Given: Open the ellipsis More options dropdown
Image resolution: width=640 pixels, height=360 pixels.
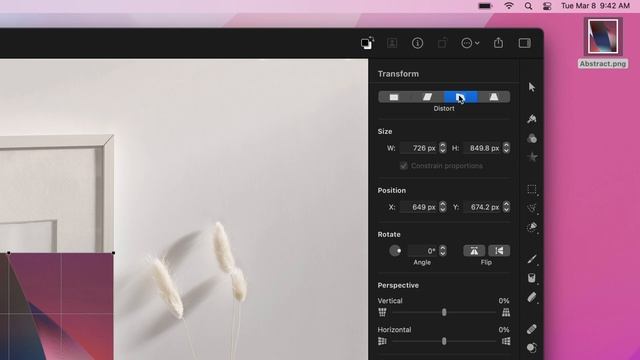Looking at the screenshot, I should [470, 43].
